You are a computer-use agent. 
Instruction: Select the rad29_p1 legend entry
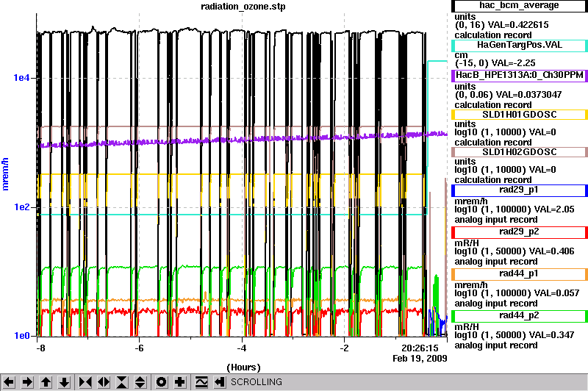519,190
